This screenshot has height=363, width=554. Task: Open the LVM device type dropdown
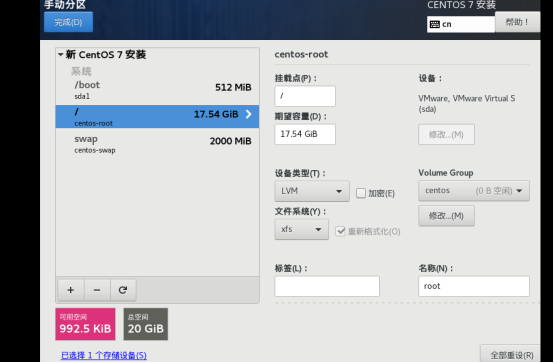point(312,191)
